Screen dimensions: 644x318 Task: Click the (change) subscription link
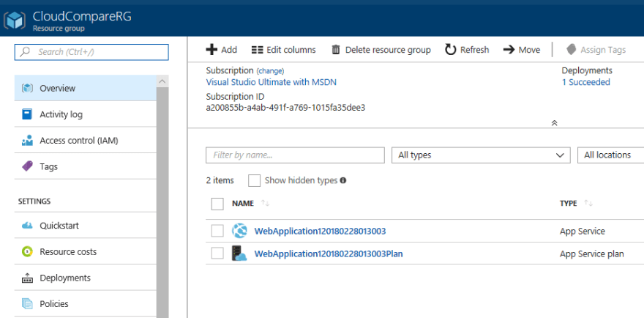(270, 71)
